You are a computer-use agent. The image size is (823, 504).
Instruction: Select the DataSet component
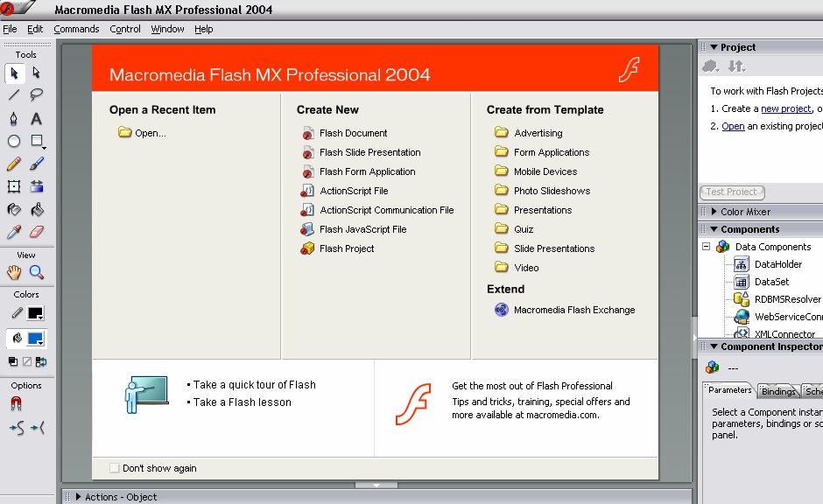(762, 282)
